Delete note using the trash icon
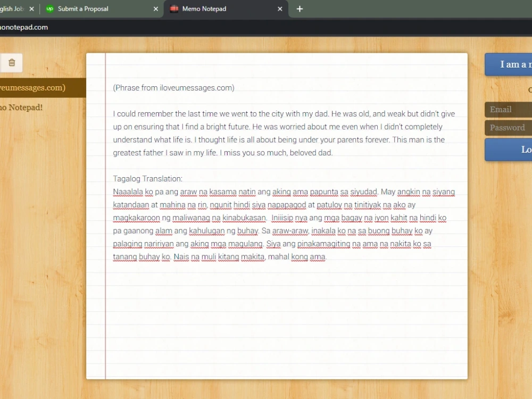This screenshot has height=399, width=532. [x=12, y=63]
